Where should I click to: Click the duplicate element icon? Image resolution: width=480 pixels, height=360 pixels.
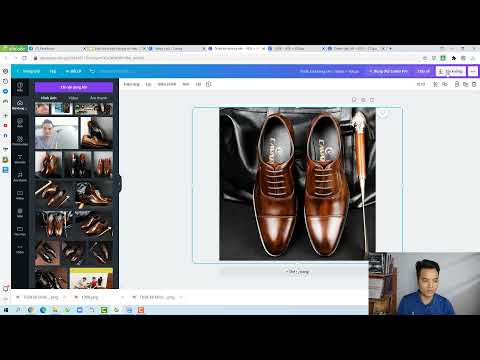(x=465, y=84)
